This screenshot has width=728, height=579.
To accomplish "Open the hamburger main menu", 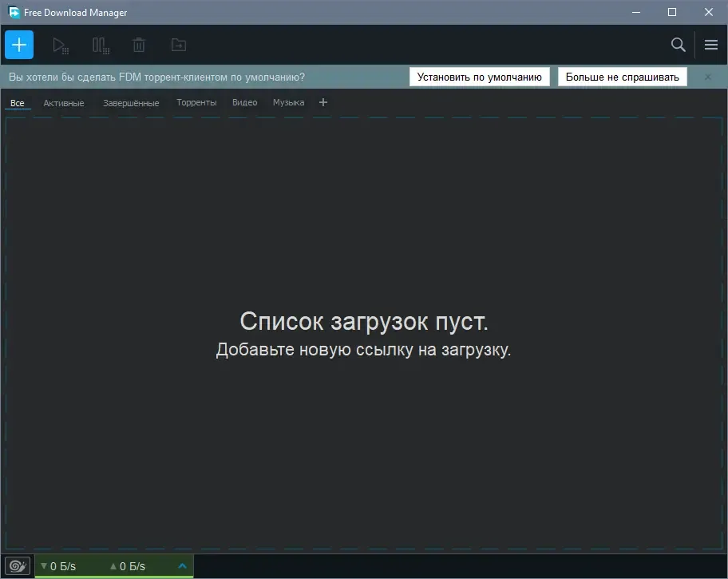I will pyautogui.click(x=710, y=45).
